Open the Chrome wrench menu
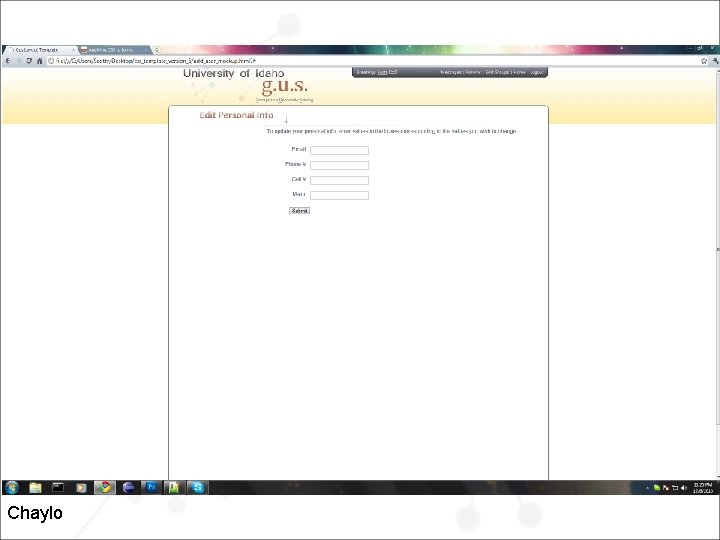The height and width of the screenshot is (540, 720). click(x=715, y=61)
